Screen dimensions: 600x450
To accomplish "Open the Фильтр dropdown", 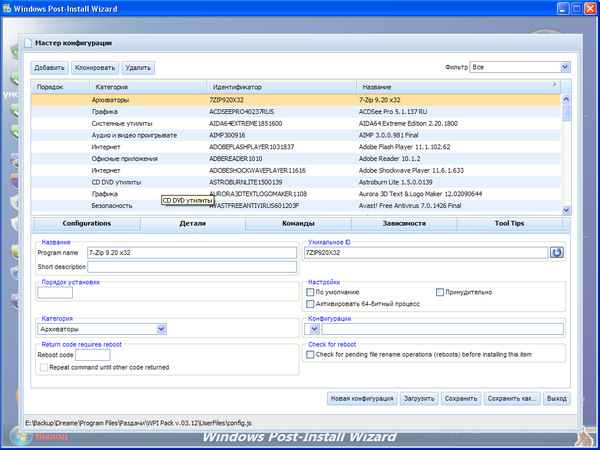I will (x=565, y=67).
